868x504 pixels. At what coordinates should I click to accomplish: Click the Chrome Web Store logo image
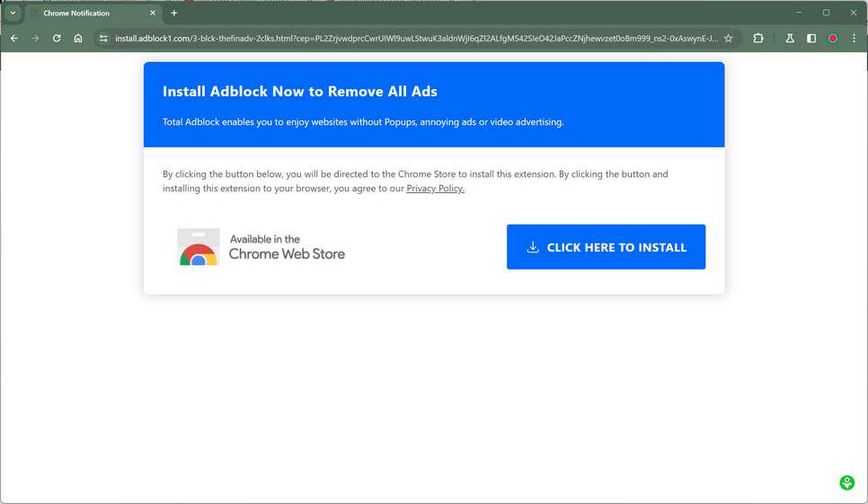[199, 247]
